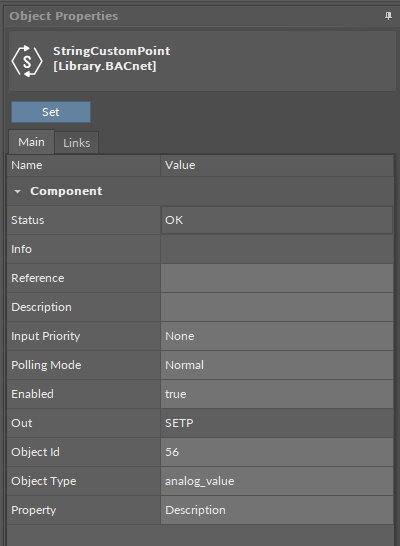Click the StringCustomPoint component icon
400x546 pixels.
[27, 61]
